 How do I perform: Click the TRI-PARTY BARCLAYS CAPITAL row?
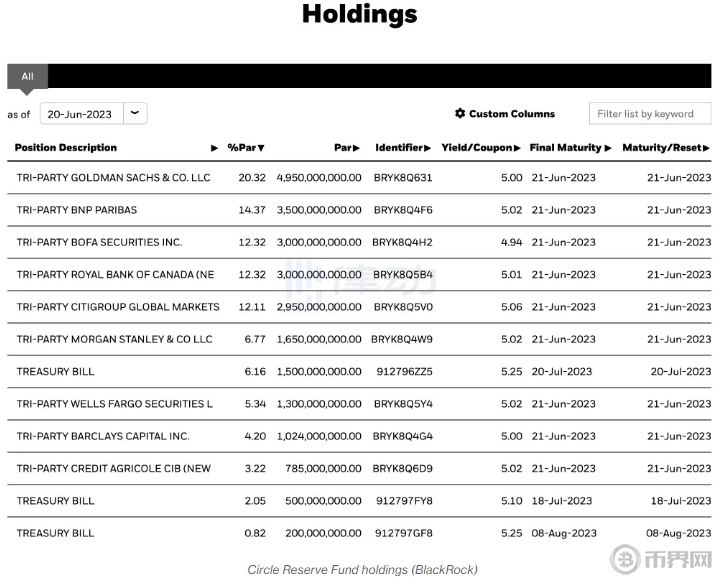[102, 436]
